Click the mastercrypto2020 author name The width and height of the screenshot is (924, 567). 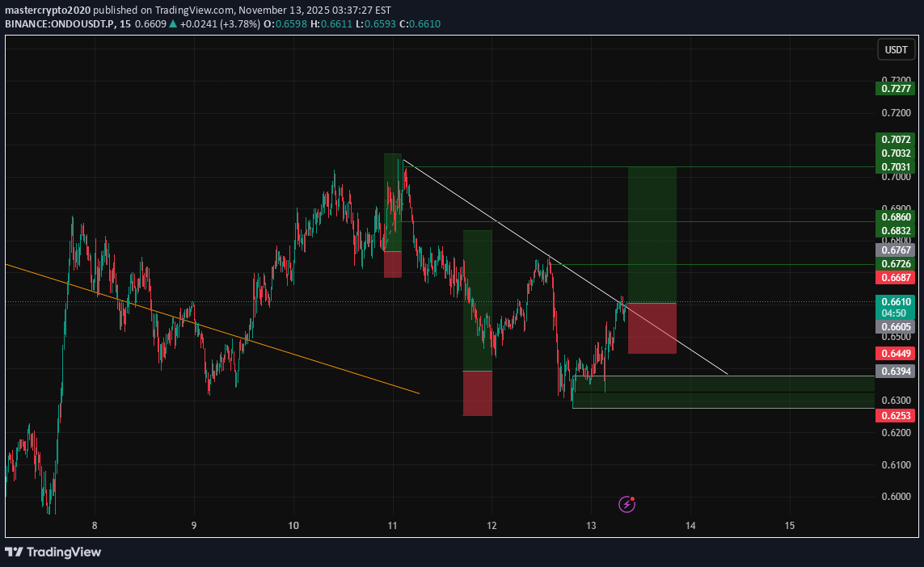coord(47,10)
